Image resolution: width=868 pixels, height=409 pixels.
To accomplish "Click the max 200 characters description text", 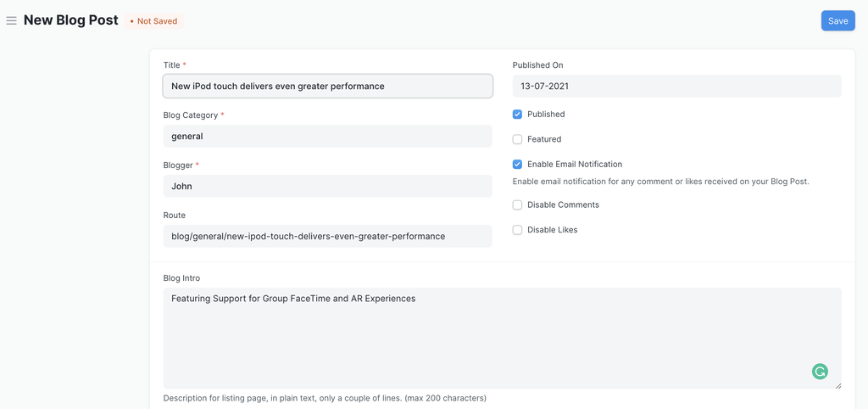I will (x=325, y=398).
